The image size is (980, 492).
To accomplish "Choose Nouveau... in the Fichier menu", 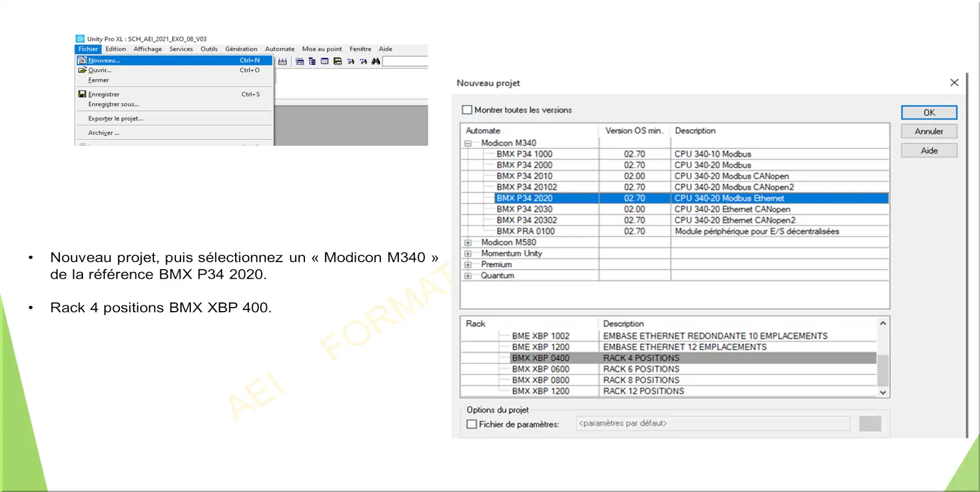I will 174,60.
